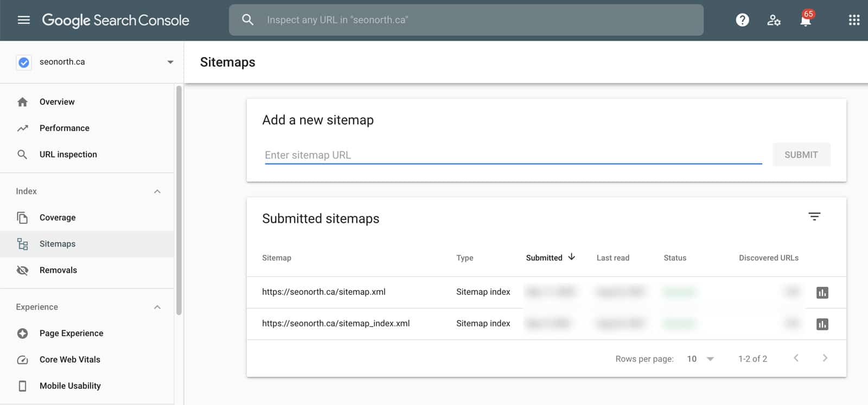The image size is (868, 405).
Task: Expand the seonorth.ca property selector dropdown
Action: (170, 62)
